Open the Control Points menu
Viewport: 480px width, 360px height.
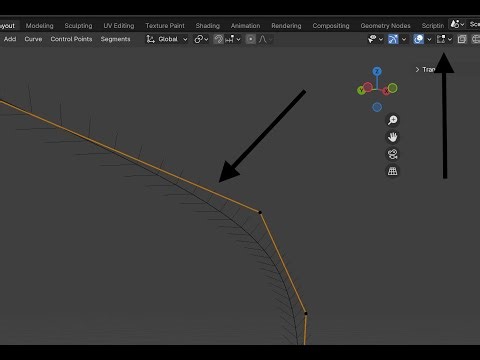pyautogui.click(x=71, y=39)
